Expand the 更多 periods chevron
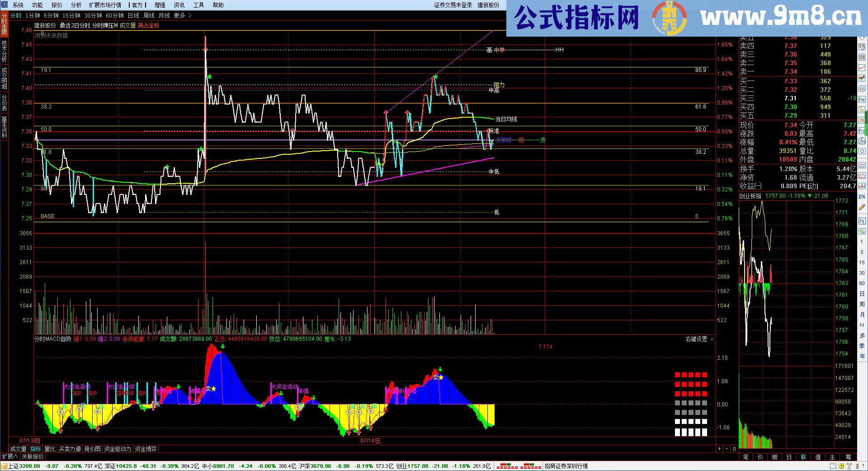The width and height of the screenshot is (868, 471). click(x=190, y=15)
